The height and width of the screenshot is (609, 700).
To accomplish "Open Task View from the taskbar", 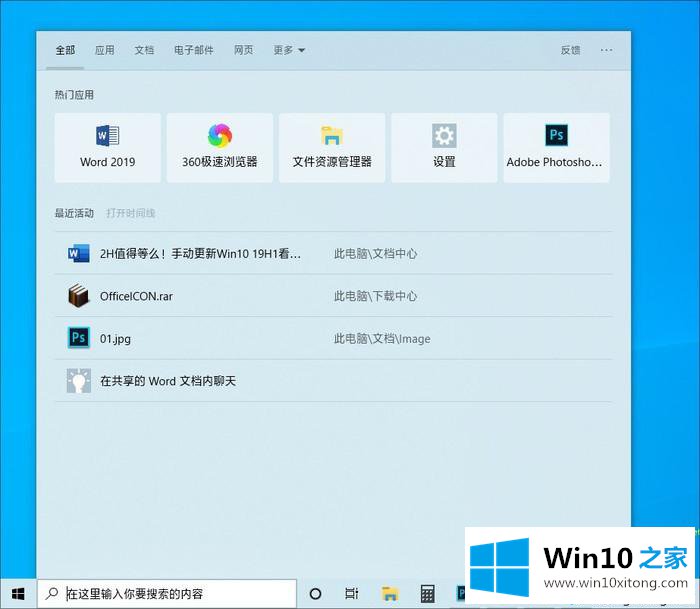I will click(352, 594).
